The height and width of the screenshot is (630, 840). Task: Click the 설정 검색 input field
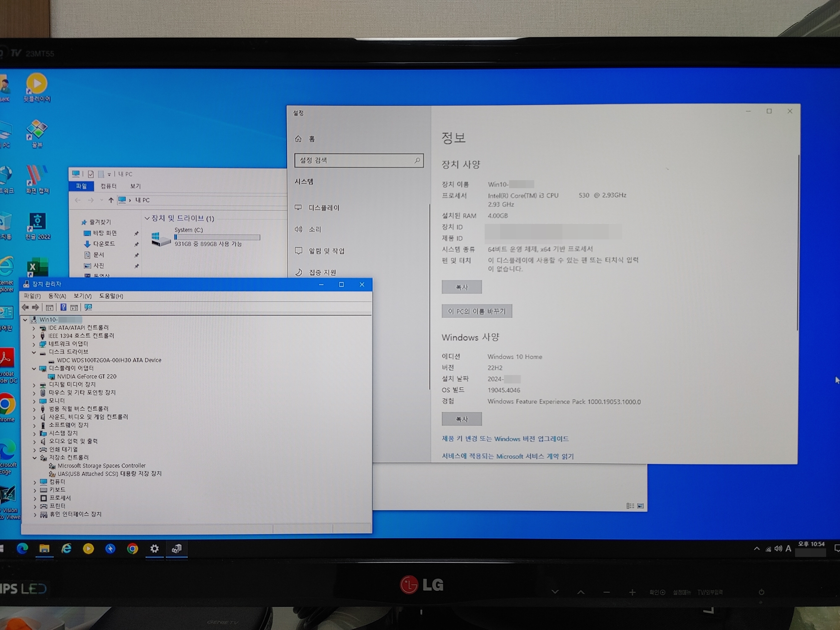359,160
